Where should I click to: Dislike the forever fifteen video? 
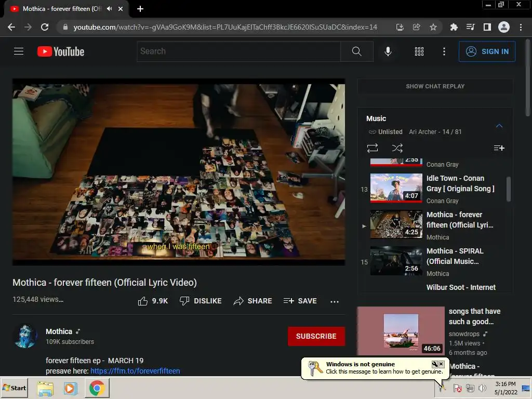point(201,301)
